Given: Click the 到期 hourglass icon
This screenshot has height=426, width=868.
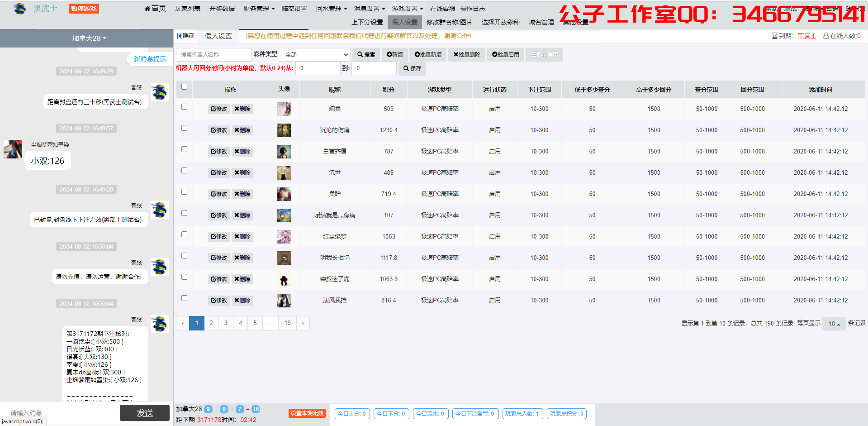Looking at the screenshot, I should [774, 36].
